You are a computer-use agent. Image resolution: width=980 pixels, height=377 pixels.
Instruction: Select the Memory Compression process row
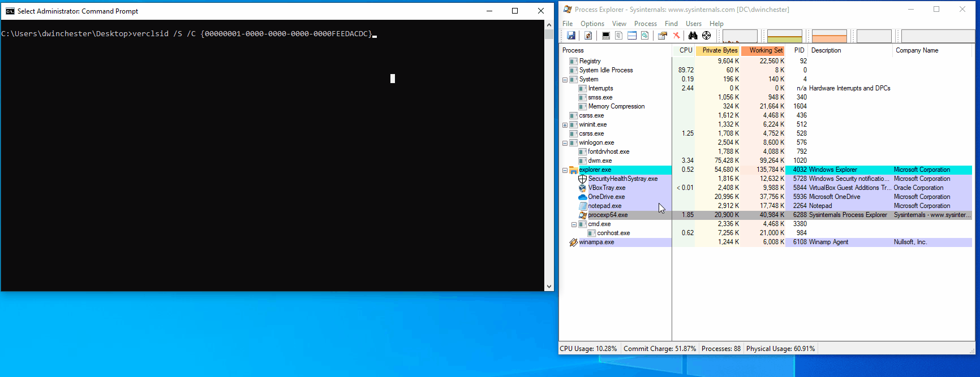[765, 106]
